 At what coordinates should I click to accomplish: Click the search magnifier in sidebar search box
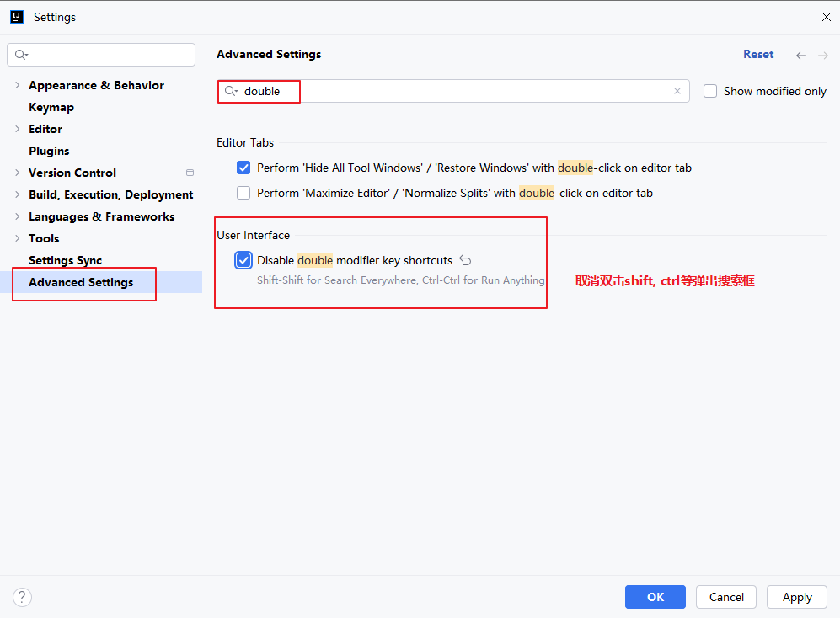pos(21,55)
